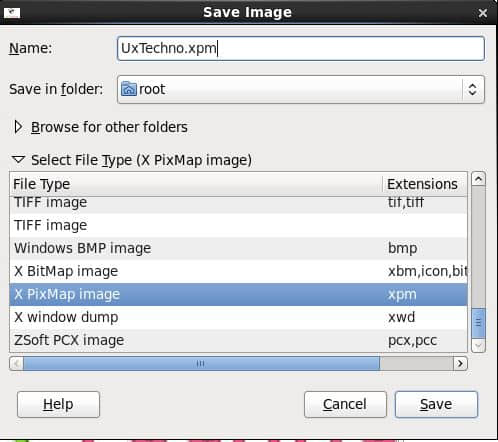Screen dimensions: 498x442
Task: Click the Cancel button
Action: click(x=345, y=404)
